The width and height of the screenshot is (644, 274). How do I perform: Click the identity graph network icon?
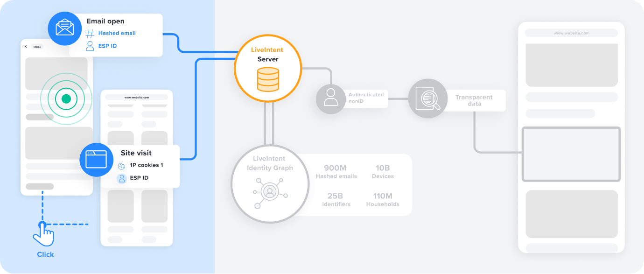tap(269, 192)
